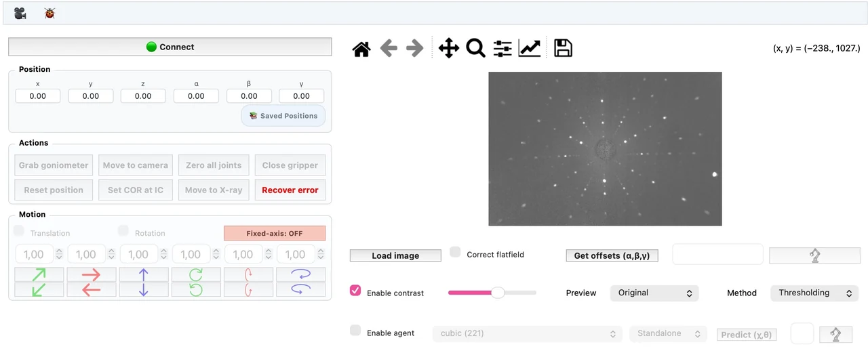Click the β angle input field
Viewport: 868px width, 357px height.
[249, 96]
